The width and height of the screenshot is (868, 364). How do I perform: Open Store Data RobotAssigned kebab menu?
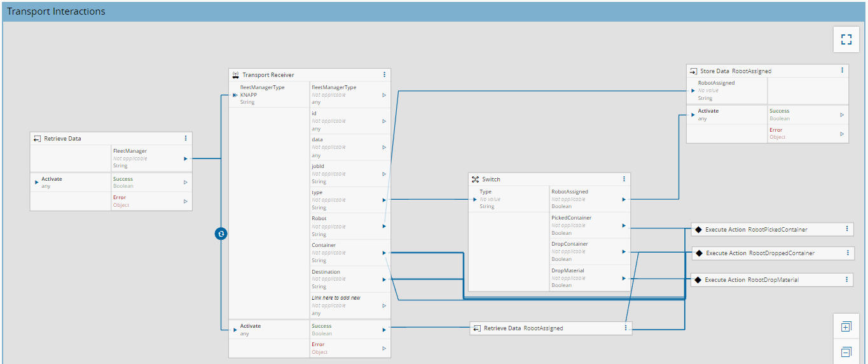point(842,71)
